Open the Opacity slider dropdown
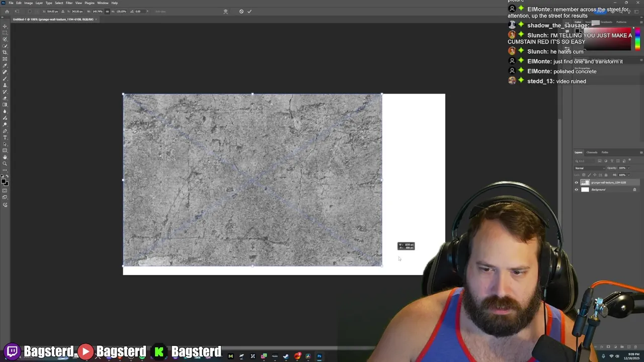The width and height of the screenshot is (644, 362). point(629,168)
